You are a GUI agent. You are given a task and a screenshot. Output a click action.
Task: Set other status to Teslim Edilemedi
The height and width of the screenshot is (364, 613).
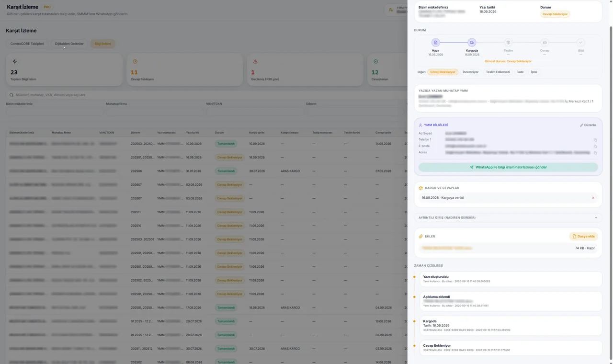click(x=498, y=72)
